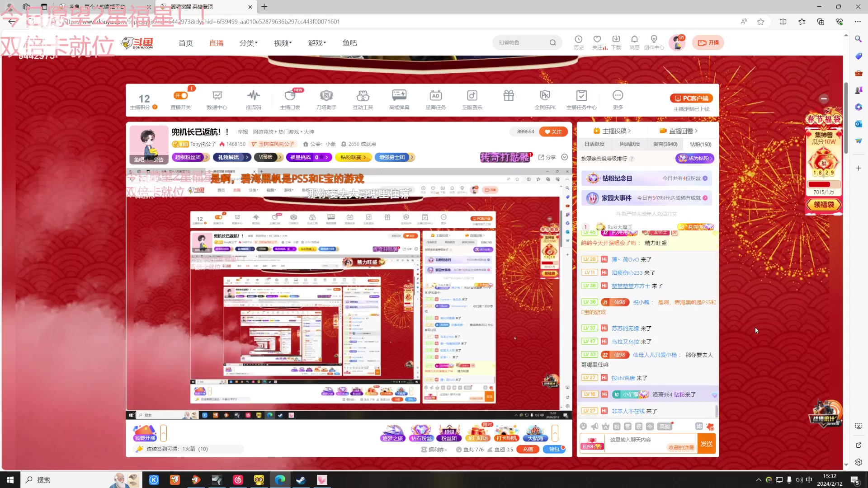The image size is (868, 488).
Task: Expand the 游戏 navigation dropdown
Action: pos(316,43)
